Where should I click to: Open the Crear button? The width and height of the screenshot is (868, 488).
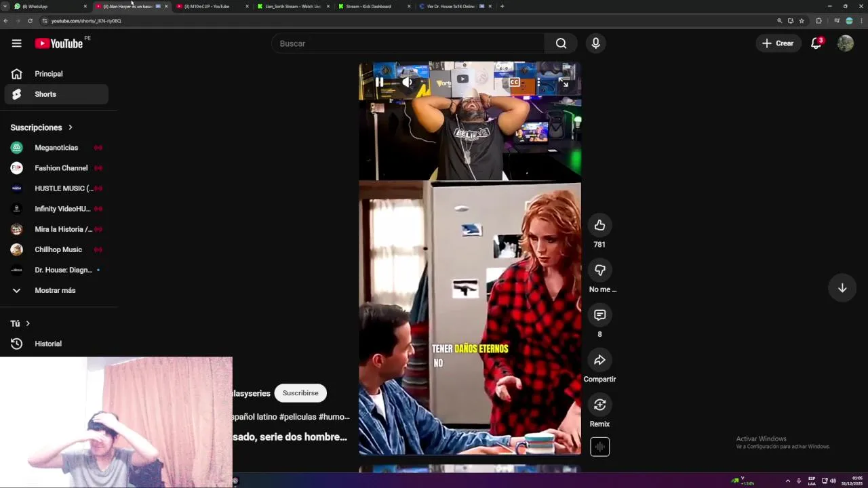click(778, 43)
